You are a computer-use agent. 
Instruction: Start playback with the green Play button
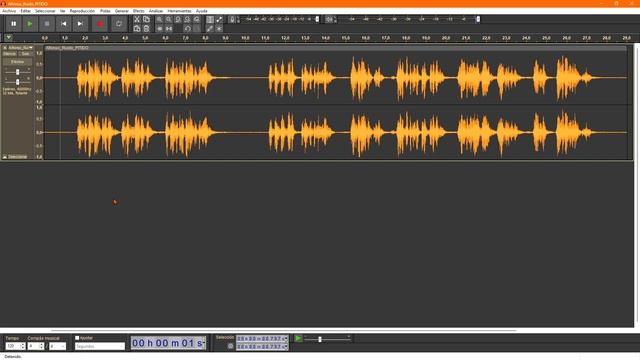point(30,24)
